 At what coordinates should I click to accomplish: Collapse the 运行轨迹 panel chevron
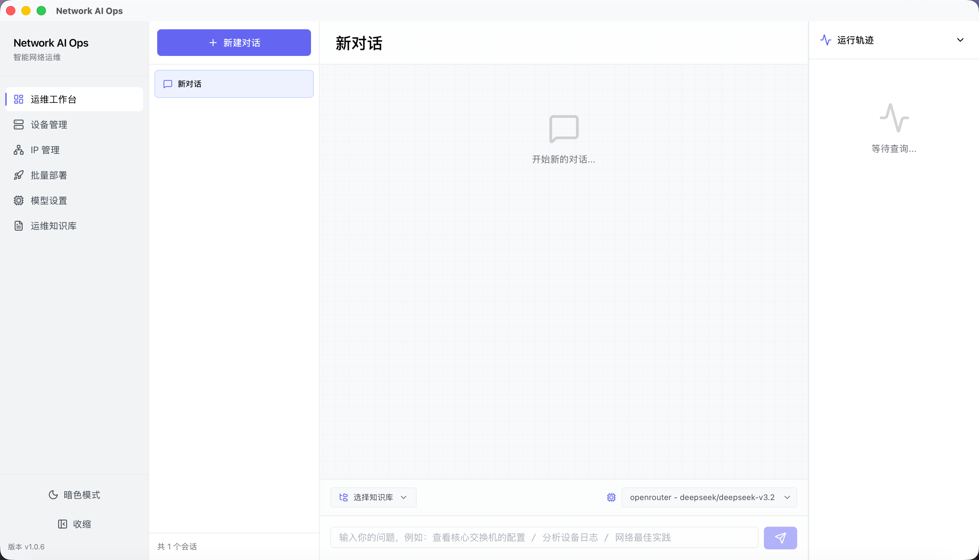click(x=960, y=40)
